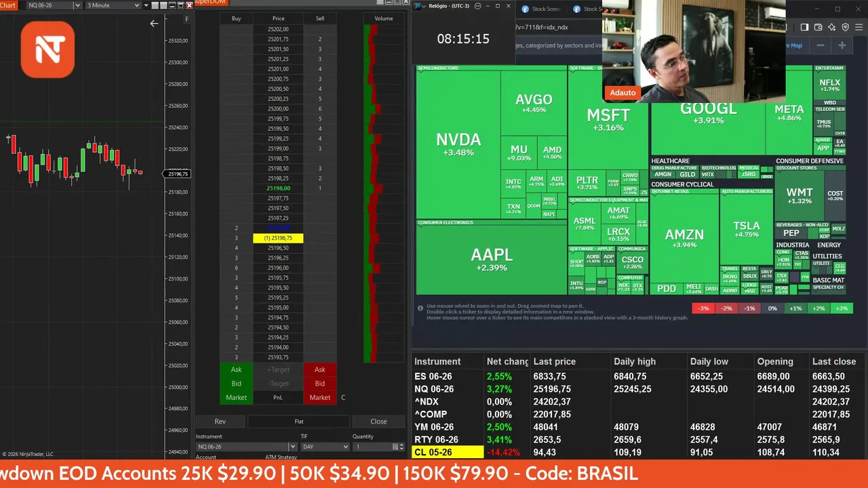Open the TIF DAY dropdown
This screenshot has width=868, height=488.
tap(325, 447)
